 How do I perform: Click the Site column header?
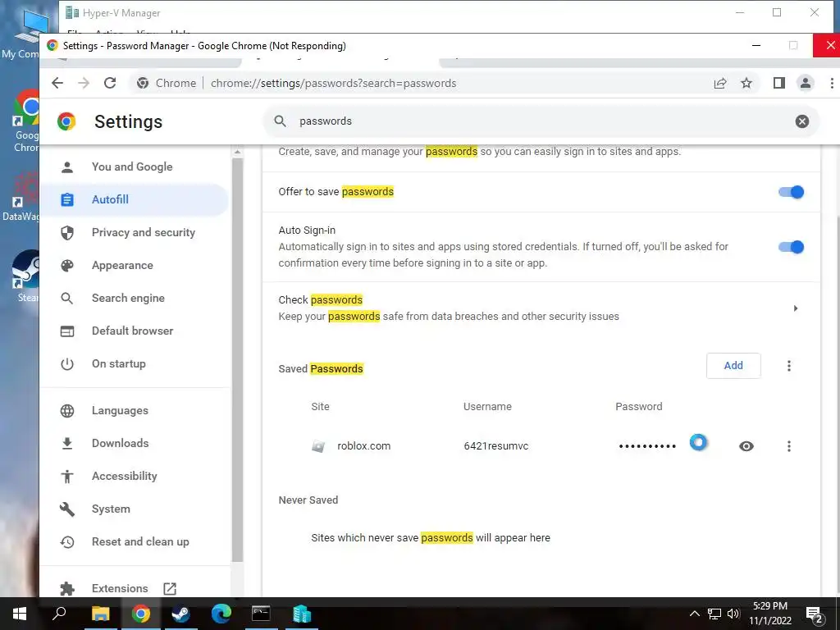click(x=321, y=407)
